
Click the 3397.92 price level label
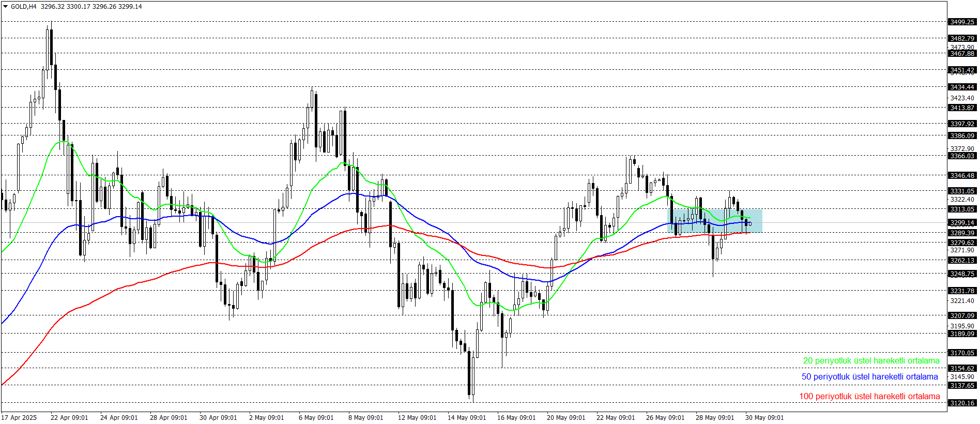click(962, 124)
